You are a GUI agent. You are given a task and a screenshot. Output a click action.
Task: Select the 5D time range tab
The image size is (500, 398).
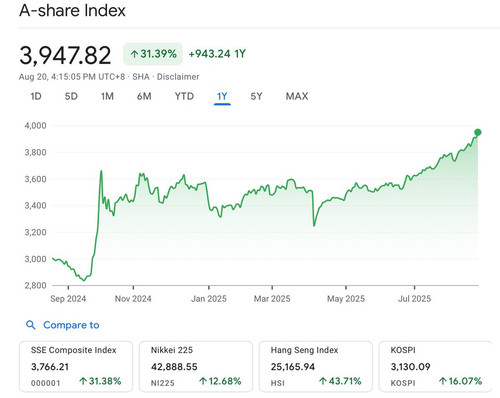coord(71,96)
